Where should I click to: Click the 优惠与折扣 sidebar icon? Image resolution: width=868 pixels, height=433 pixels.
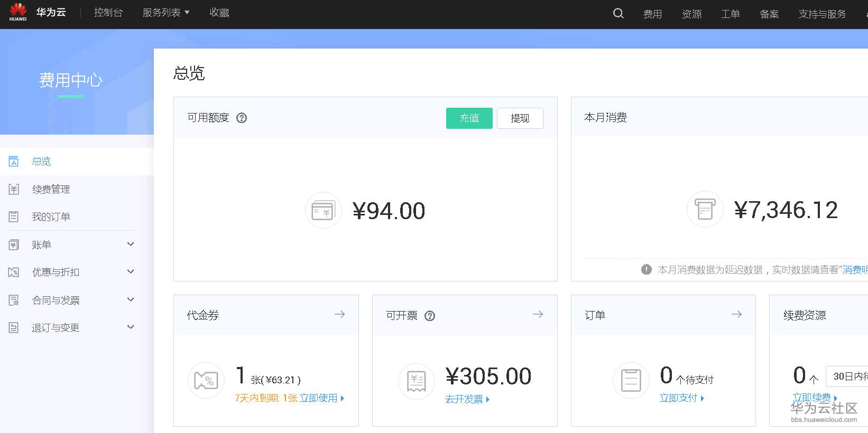click(x=14, y=272)
